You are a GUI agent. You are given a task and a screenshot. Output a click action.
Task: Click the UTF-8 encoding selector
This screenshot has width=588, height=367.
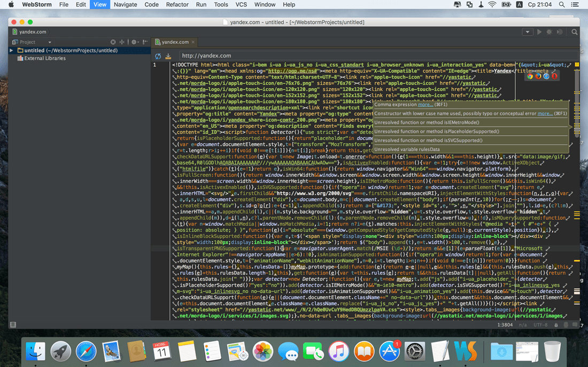(540, 325)
